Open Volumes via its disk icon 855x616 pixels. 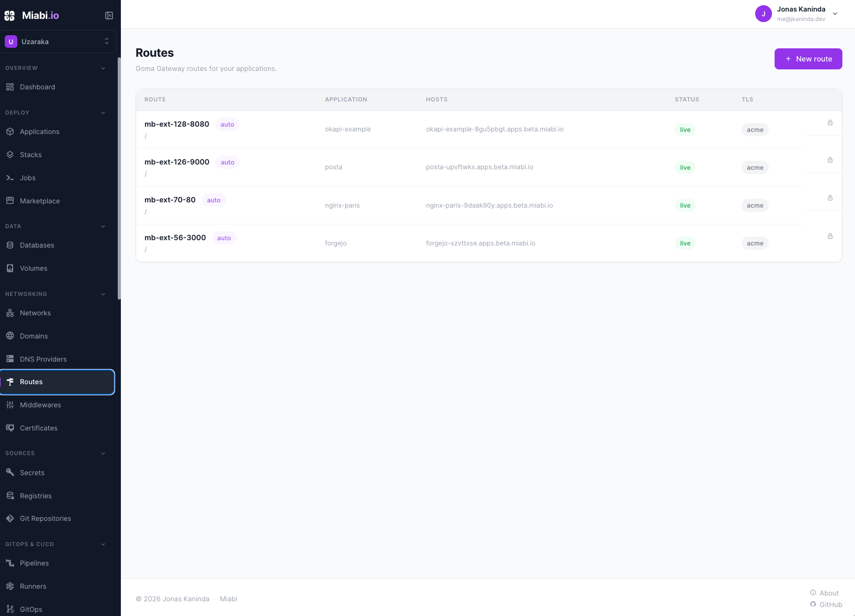point(10,268)
